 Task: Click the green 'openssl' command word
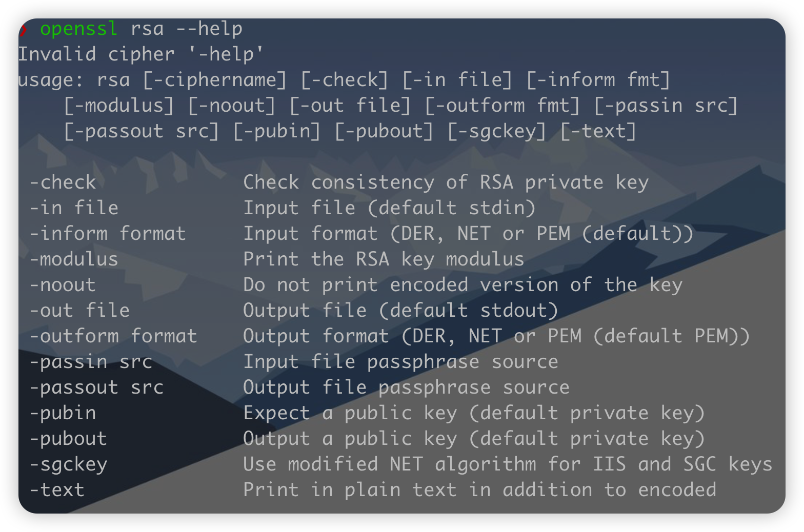pyautogui.click(x=78, y=29)
